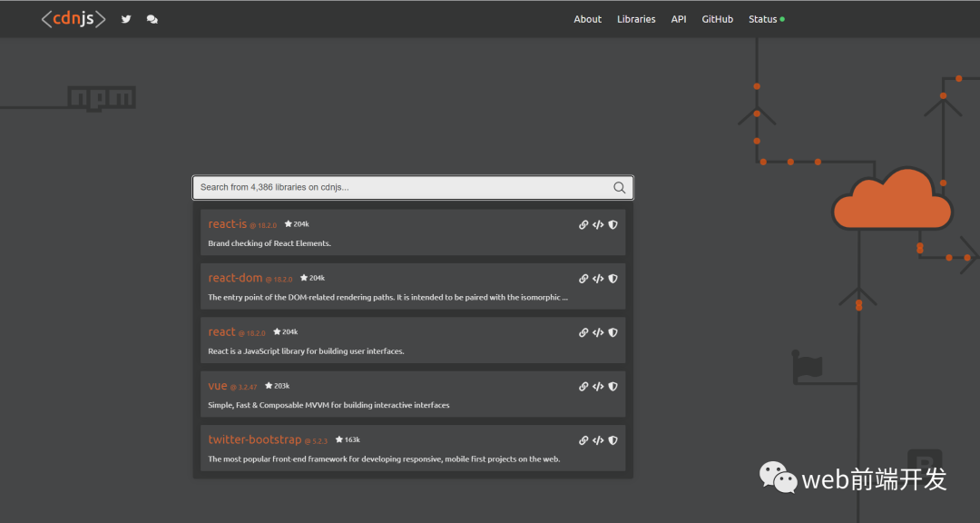Click version 5.2.3 of twitter-bootstrap
980x523 pixels.
tap(317, 441)
